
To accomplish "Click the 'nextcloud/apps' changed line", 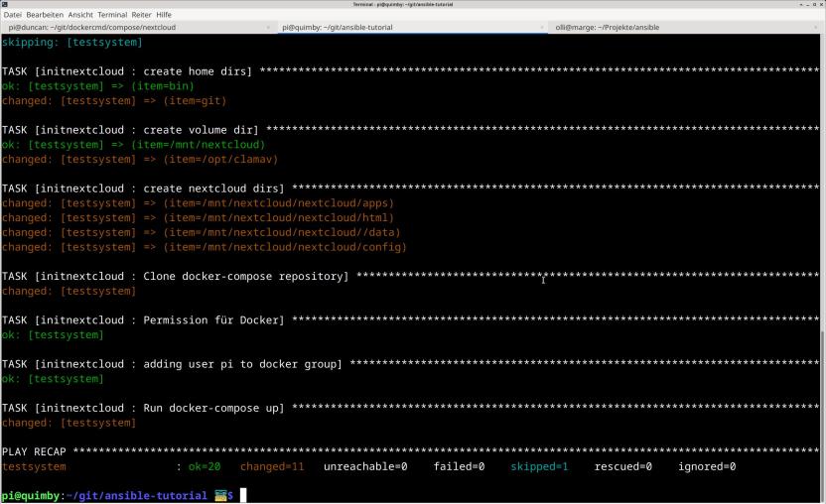I will pyautogui.click(x=199, y=202).
